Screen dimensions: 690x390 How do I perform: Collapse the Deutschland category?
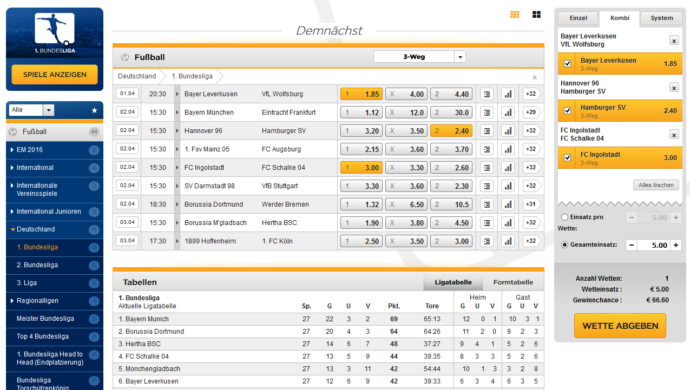click(x=55, y=229)
